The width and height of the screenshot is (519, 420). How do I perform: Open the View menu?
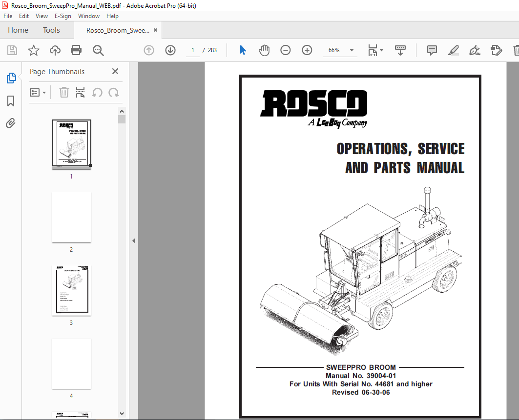(x=42, y=16)
